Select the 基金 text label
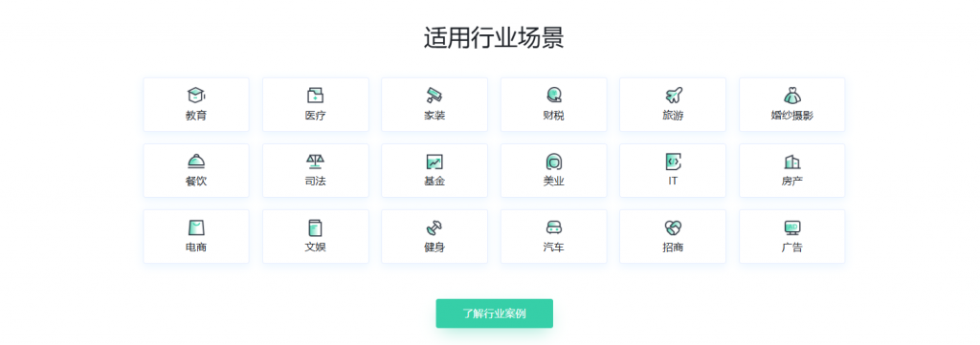 (x=434, y=182)
